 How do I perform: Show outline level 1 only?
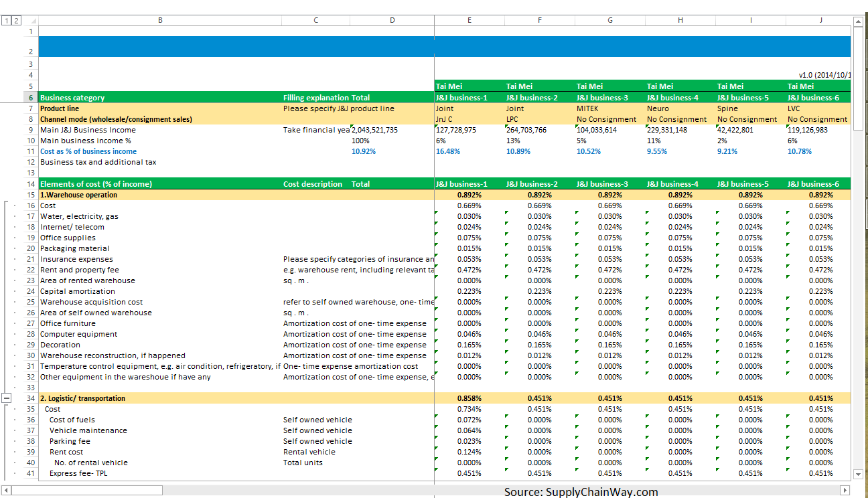coord(7,21)
